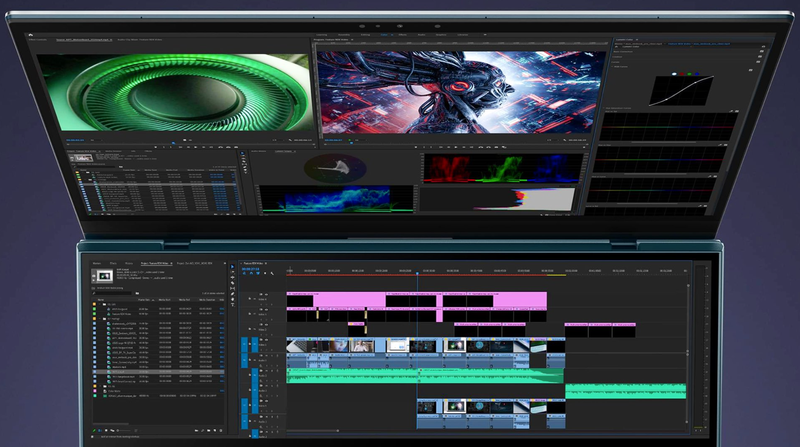Toggle Snap in the timeline header
Viewport: 800px width, 447px height.
tap(251, 273)
